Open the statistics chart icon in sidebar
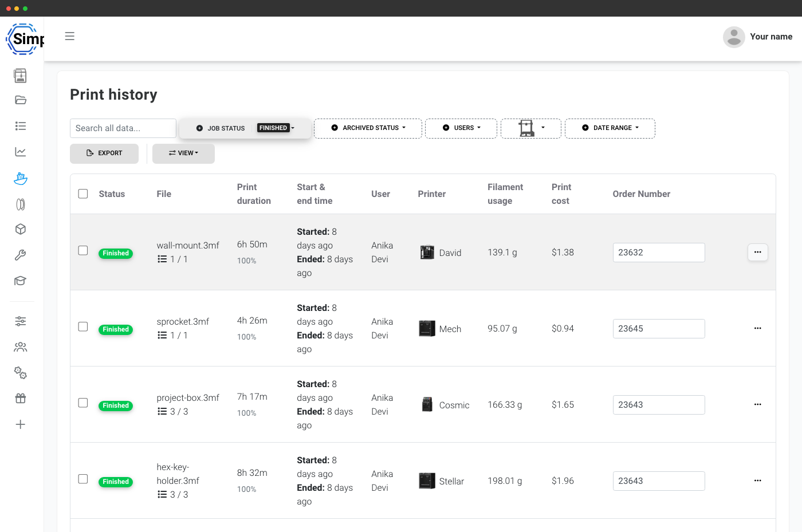This screenshot has width=802, height=532. click(21, 152)
